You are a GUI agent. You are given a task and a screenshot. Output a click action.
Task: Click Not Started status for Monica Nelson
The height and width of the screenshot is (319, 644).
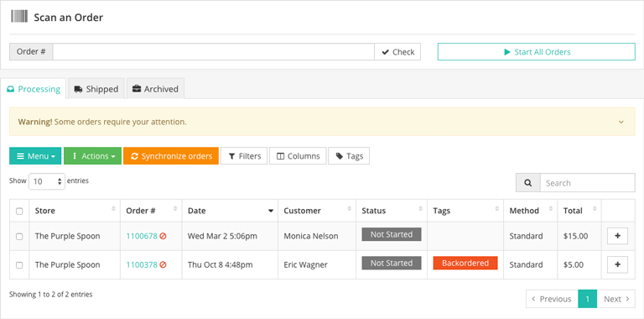[x=392, y=234]
